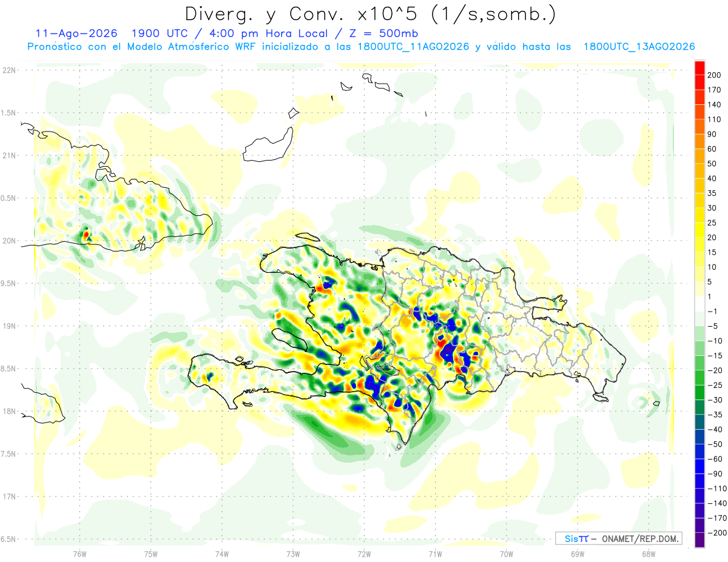Viewport: 728px width, 562px height.
Task: Click the 'SisTT - ONAMET/REP.DOM.' credit box
Action: pos(618,538)
